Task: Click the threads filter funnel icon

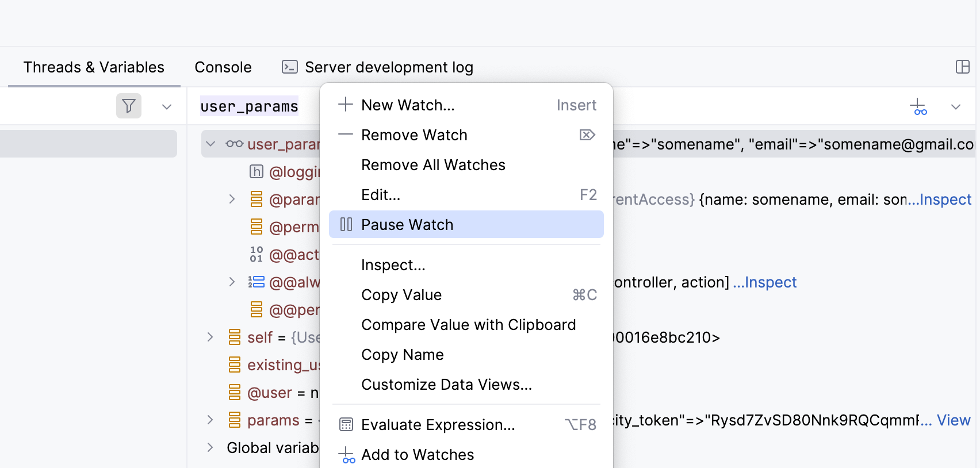Action: point(129,106)
